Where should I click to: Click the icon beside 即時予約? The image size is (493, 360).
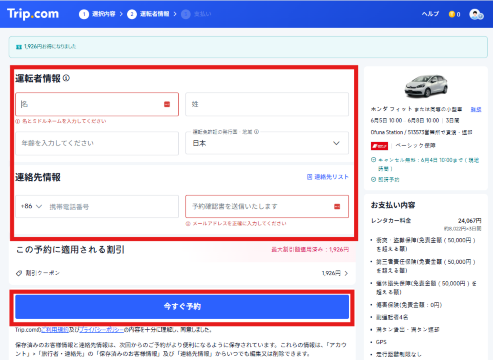tap(373, 179)
